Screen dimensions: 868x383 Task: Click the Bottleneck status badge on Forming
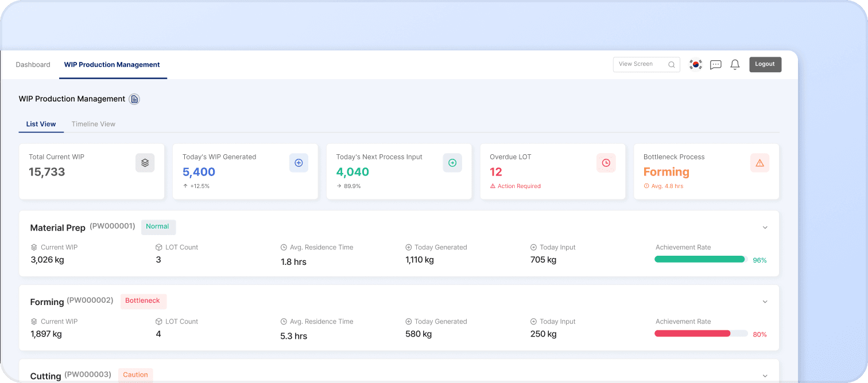pos(143,300)
